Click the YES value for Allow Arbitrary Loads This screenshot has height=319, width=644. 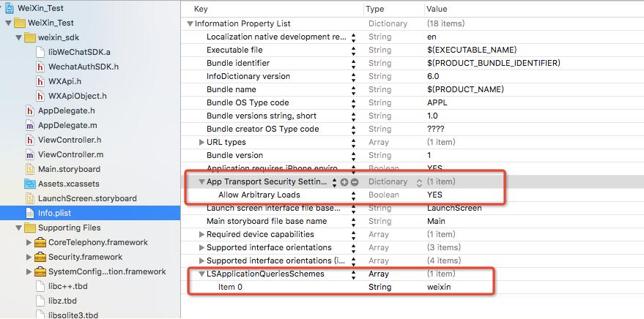click(x=434, y=195)
